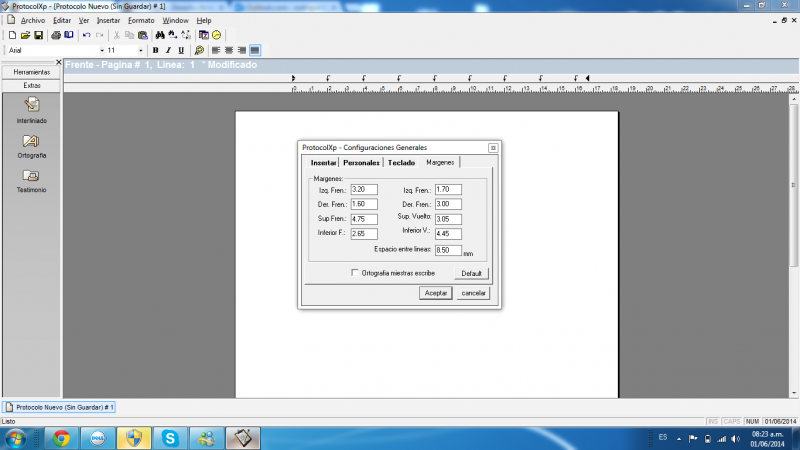800x450 pixels.
Task: Toggle bold formatting
Action: (x=155, y=51)
